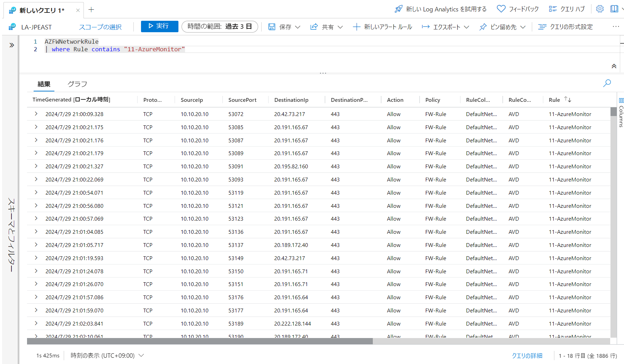
Task: Open the 時刻の表示 (UTC+09:00) timezone dropdown
Action: (x=107, y=355)
